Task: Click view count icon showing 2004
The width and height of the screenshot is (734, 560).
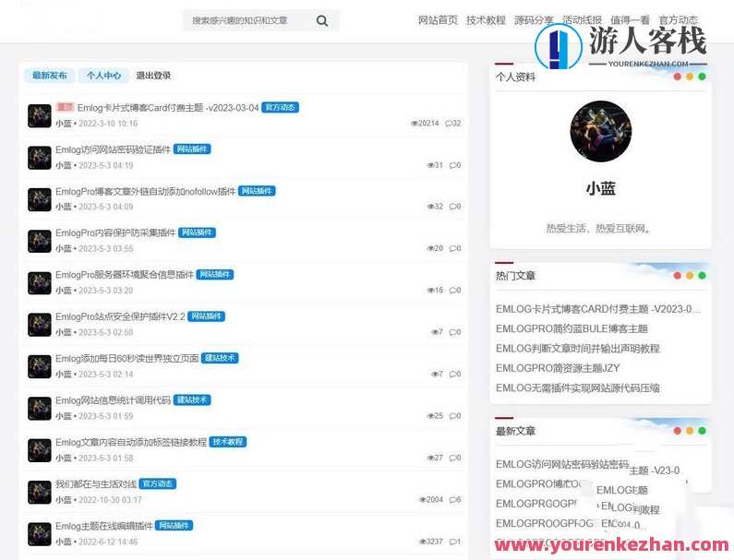Action: tap(423, 500)
